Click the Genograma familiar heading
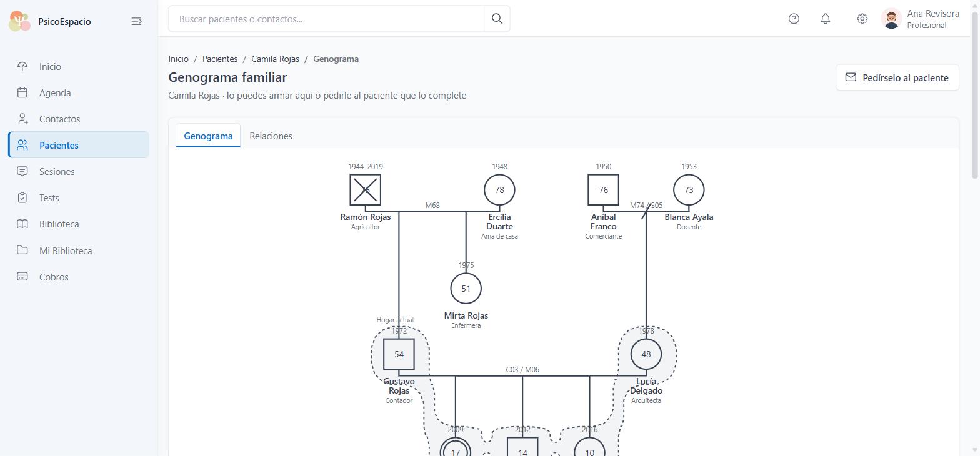This screenshot has height=456, width=980. pyautogui.click(x=227, y=77)
